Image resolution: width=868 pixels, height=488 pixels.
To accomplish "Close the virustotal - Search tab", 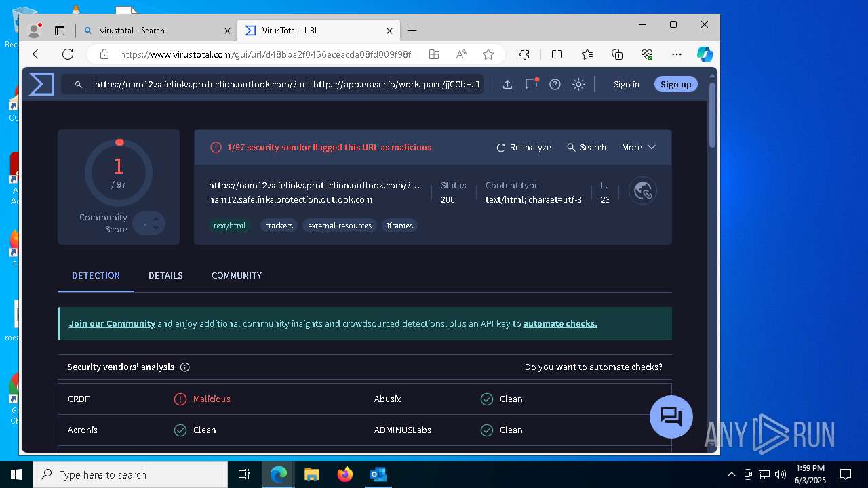I will (x=227, y=30).
